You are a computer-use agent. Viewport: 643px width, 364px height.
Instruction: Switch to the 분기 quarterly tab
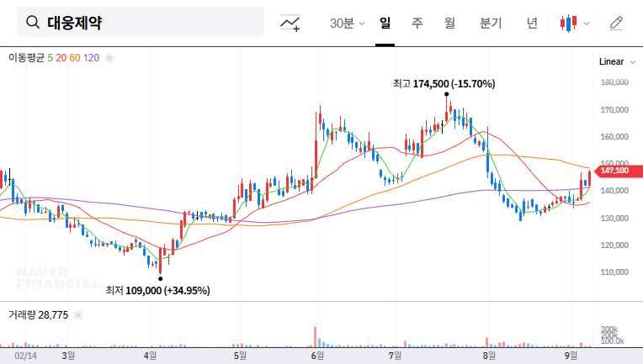491,23
